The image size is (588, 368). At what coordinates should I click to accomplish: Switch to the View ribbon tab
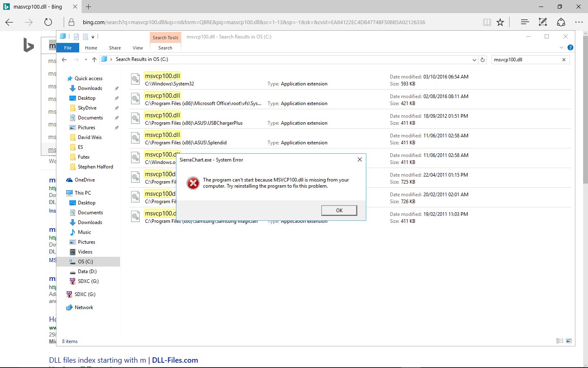coord(138,48)
